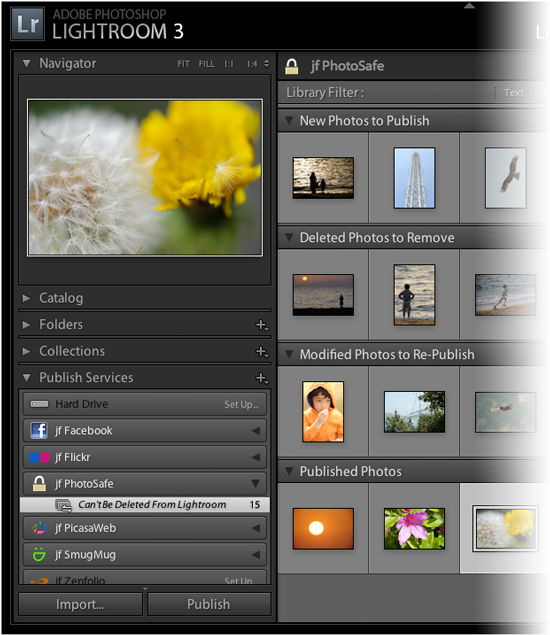Click Set Up... for Hard Drive

(241, 405)
